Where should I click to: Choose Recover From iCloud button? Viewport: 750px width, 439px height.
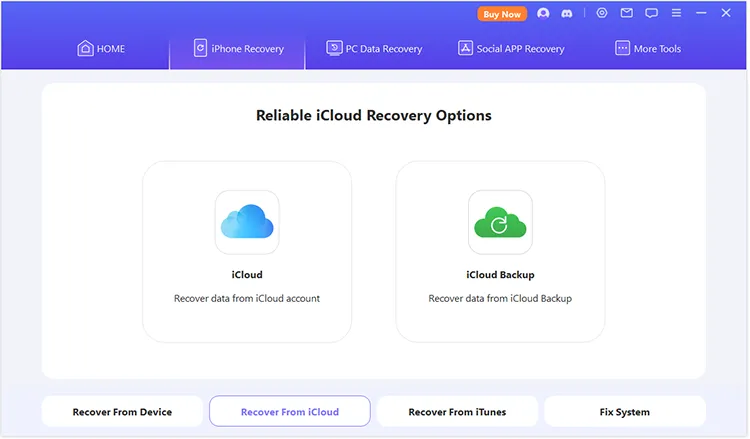(290, 411)
